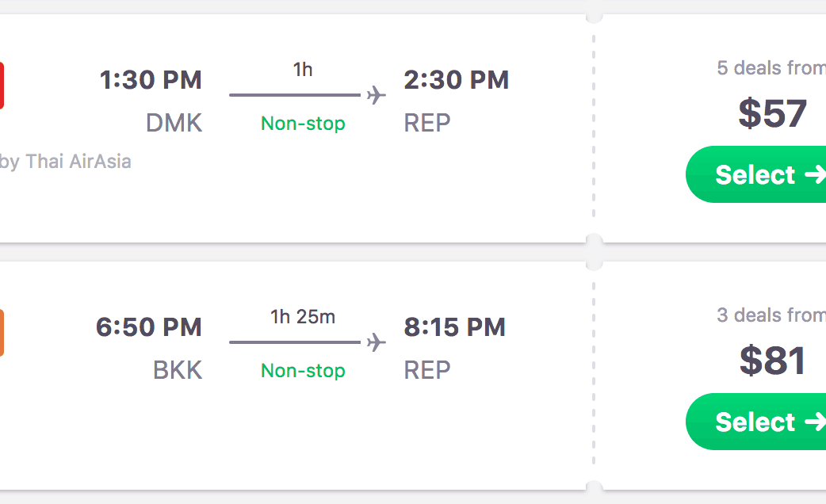
Task: Select the $57 flight deal
Action: 757,174
